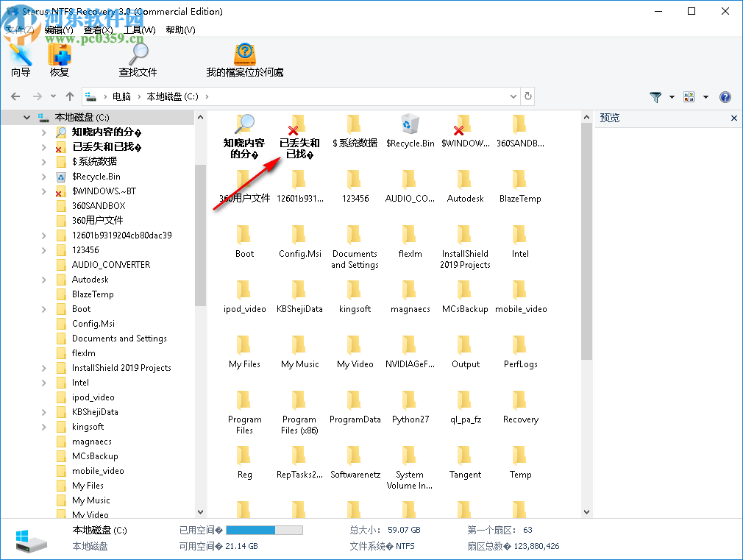
Task: Open the 向导 (Wizard) tool
Action: point(20,57)
